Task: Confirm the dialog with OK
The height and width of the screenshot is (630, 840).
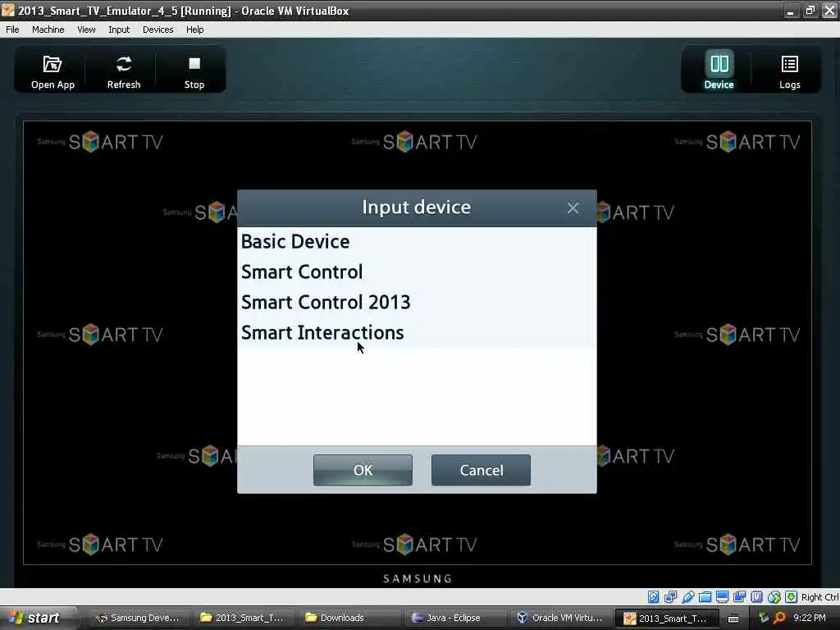Action: click(363, 470)
